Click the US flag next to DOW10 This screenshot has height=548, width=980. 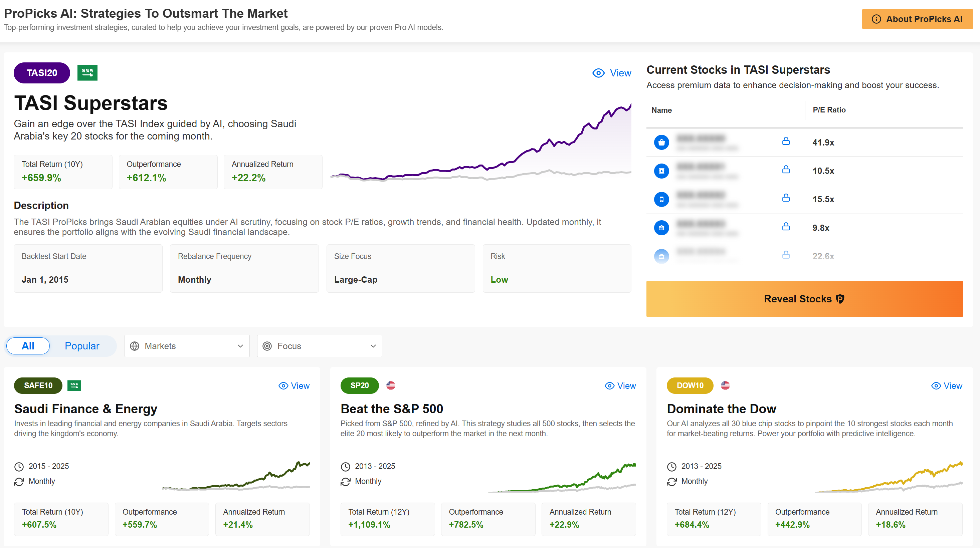(726, 385)
